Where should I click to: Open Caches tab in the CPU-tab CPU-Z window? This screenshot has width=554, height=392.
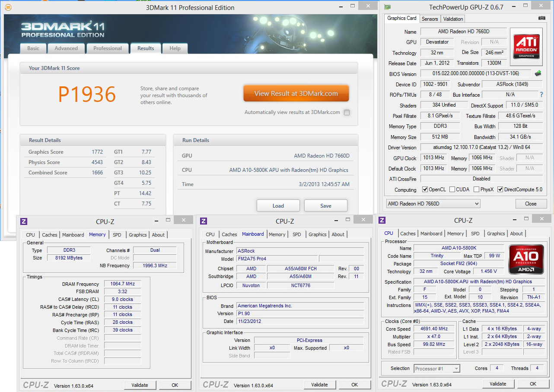click(x=408, y=234)
